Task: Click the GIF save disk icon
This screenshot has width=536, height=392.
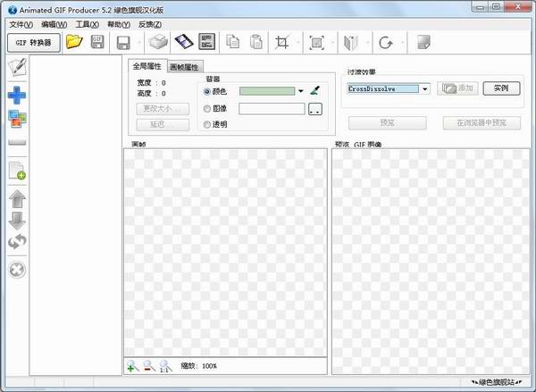Action: click(97, 42)
